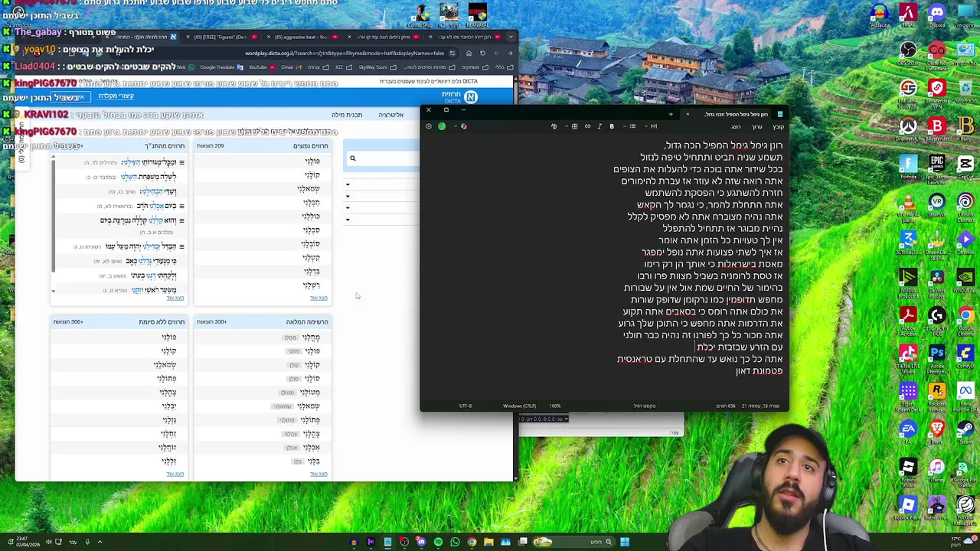The height and width of the screenshot is (551, 980).
Task: Expand the Copilot dropdown arrow in Notepad
Action: click(456, 126)
